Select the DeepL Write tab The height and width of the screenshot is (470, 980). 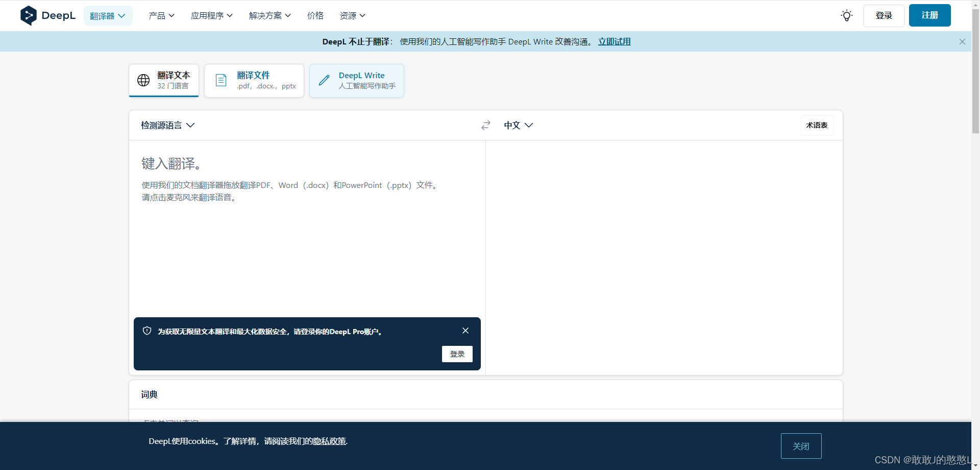click(x=357, y=80)
